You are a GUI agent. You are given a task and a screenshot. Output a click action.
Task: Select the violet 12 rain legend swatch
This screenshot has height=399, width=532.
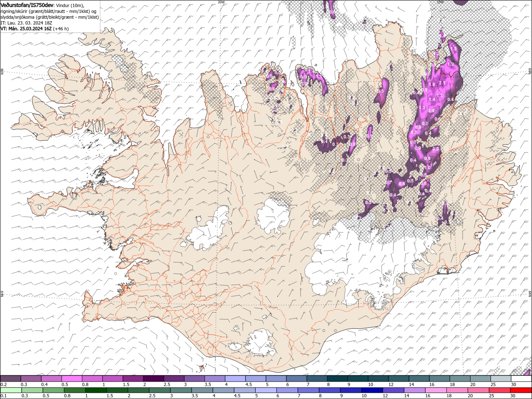[x=393, y=390]
